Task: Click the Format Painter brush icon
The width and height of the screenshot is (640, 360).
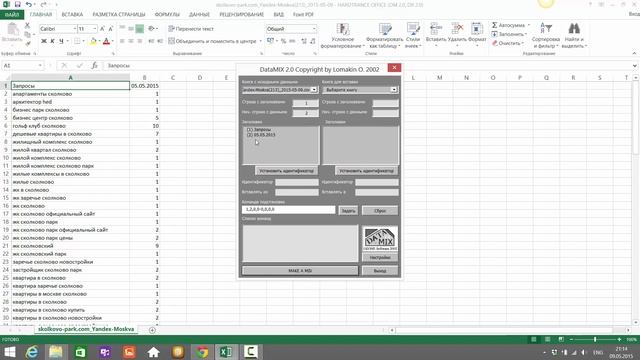Action: pos(28,42)
